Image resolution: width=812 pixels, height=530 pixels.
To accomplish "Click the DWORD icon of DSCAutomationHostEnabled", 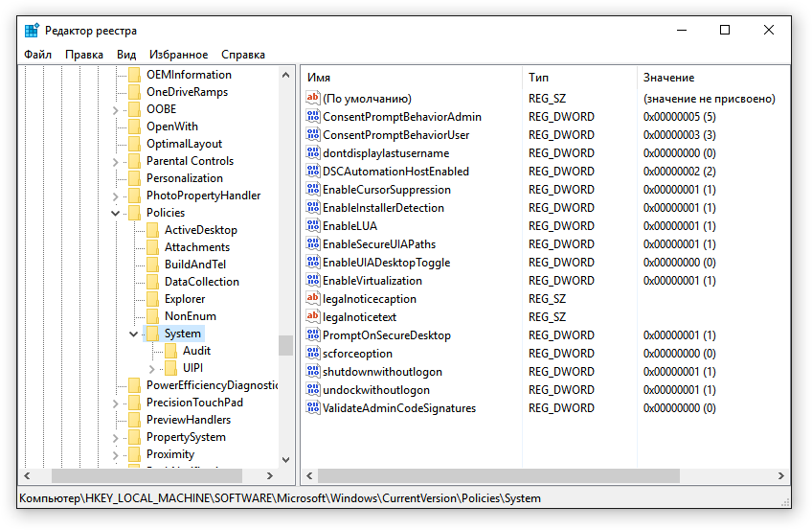I will click(x=313, y=171).
